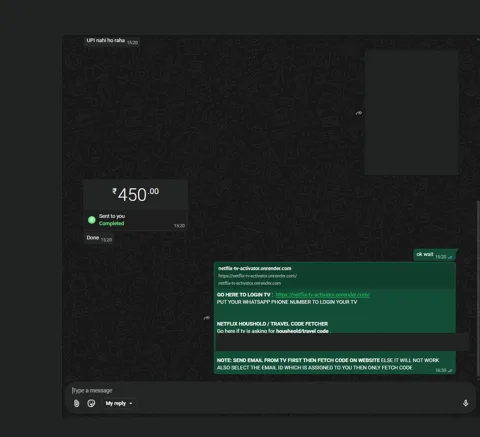Viewport: 480px width, 437px height.
Task: Click the 'Completed' payment status text
Action: coord(111,223)
